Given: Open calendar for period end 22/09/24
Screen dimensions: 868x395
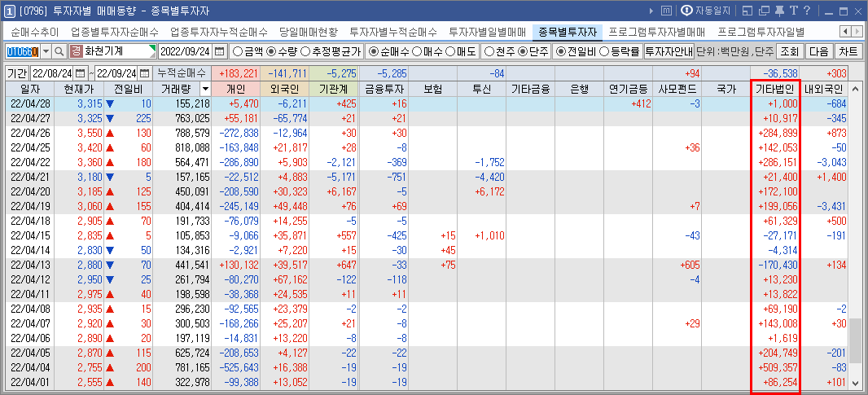Looking at the screenshot, I should click(x=144, y=73).
